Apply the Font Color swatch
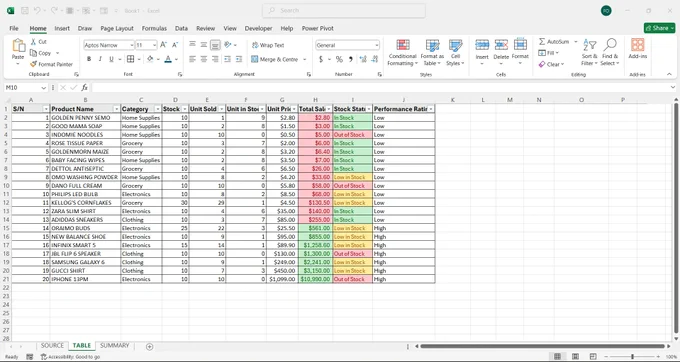Viewport: 680px width, 362px height. [x=168, y=59]
